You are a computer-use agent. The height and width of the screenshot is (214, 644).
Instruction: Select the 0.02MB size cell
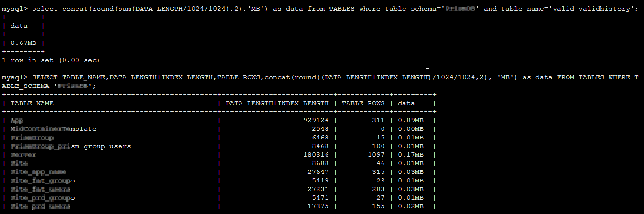410,206
